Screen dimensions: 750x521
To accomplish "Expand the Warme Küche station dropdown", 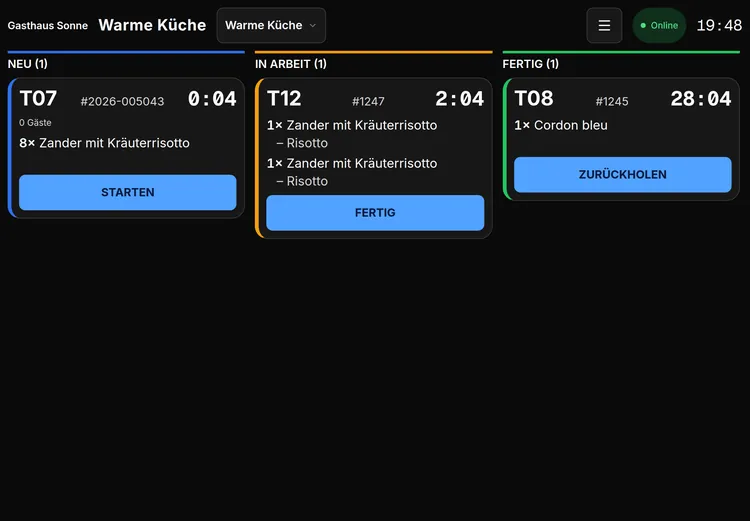I will coord(271,25).
